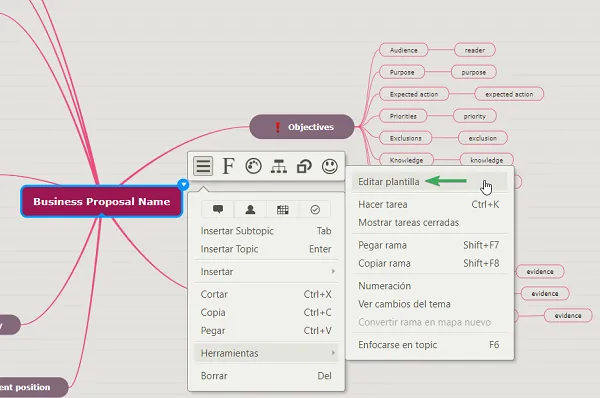Assign a person with the user icon
The width and height of the screenshot is (600, 398).
coord(250,209)
